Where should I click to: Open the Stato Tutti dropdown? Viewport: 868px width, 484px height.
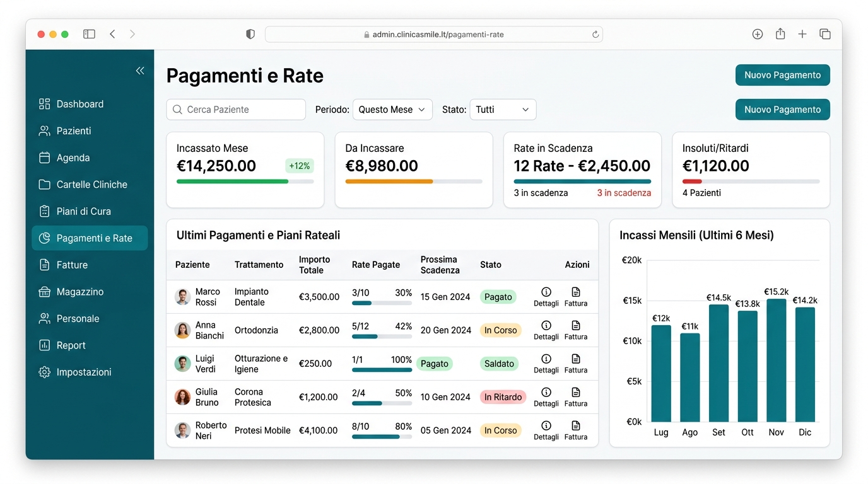tap(503, 110)
